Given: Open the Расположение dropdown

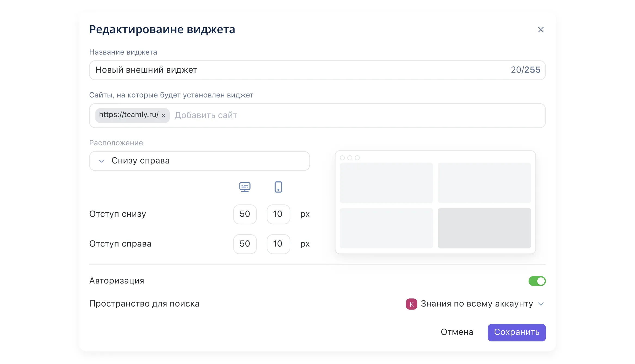Looking at the screenshot, I should click(x=199, y=161).
